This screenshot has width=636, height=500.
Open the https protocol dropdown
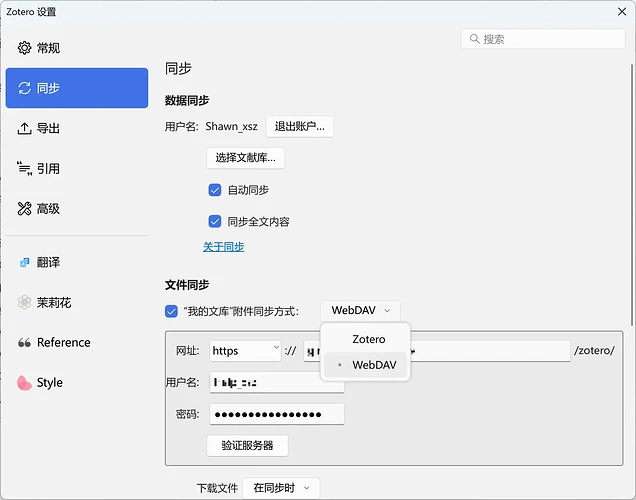(245, 351)
